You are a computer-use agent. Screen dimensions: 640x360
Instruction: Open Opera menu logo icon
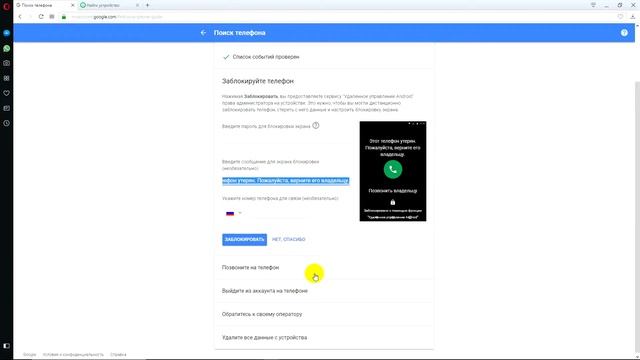7,6
